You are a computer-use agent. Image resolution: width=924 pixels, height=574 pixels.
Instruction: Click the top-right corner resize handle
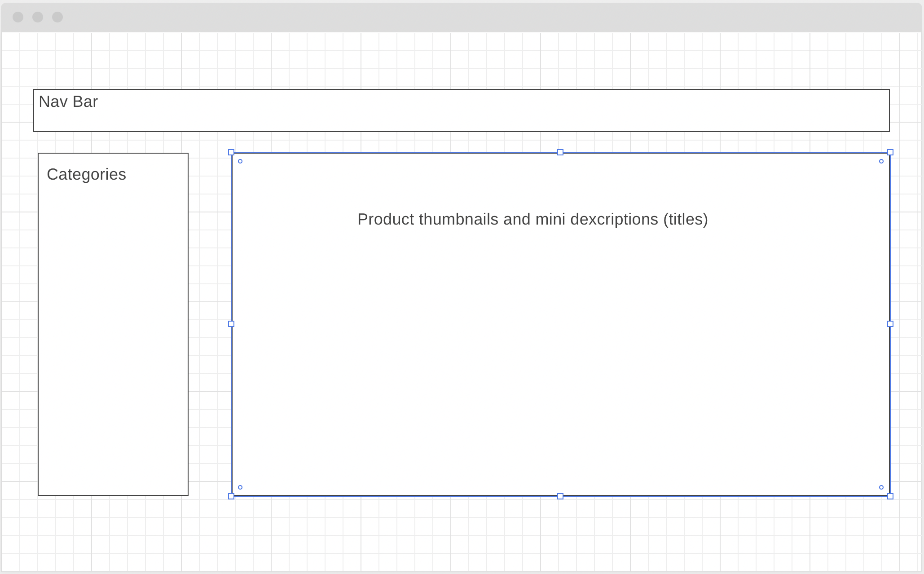[x=890, y=152]
